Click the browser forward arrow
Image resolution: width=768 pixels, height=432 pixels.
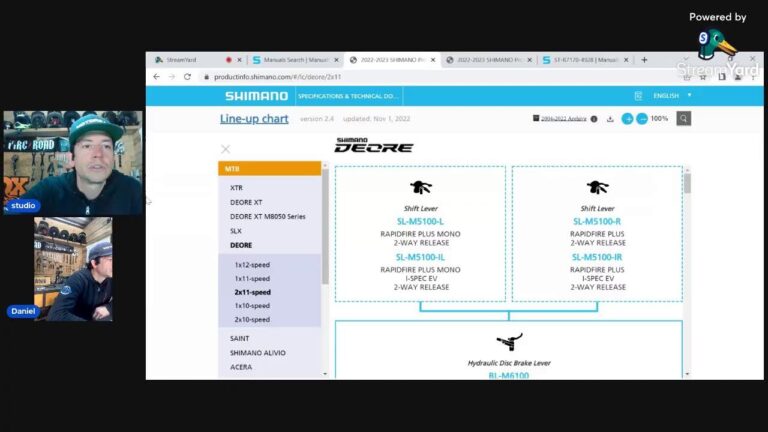click(x=171, y=76)
